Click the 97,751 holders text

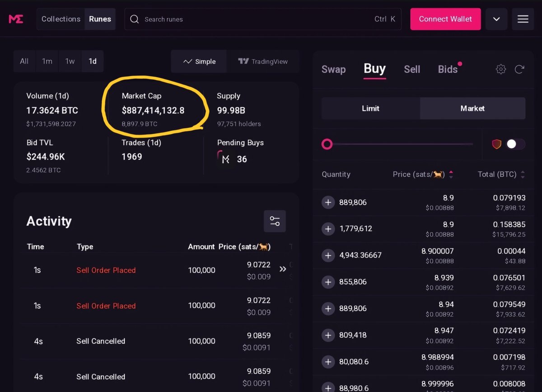[x=239, y=124]
